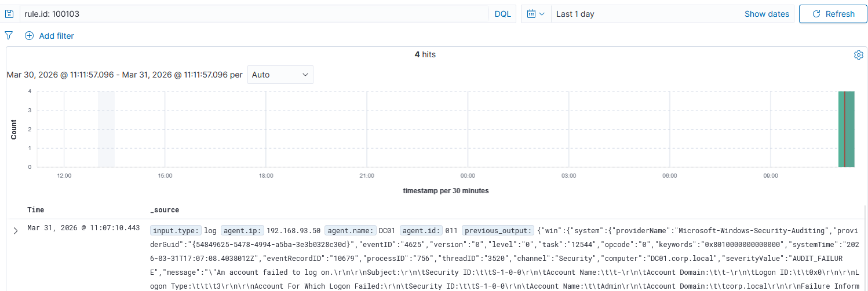Screen dimensions: 868x291
Task: Click timestamp per 30 minutes label
Action: pos(446,191)
